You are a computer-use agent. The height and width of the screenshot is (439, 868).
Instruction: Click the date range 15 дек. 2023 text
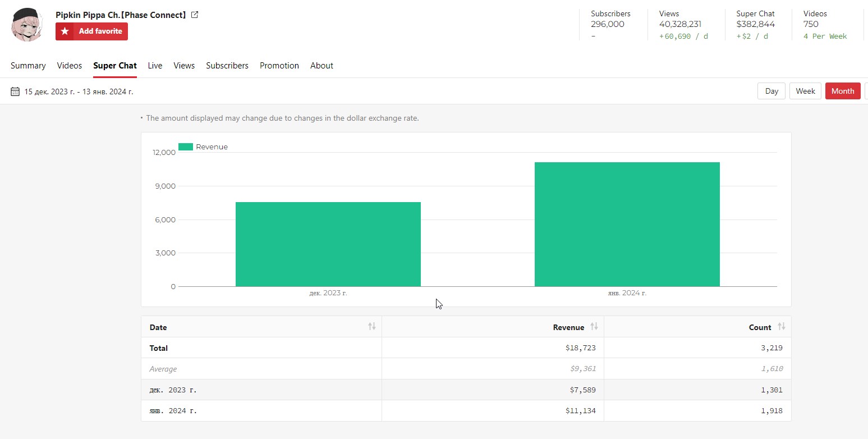click(x=79, y=92)
